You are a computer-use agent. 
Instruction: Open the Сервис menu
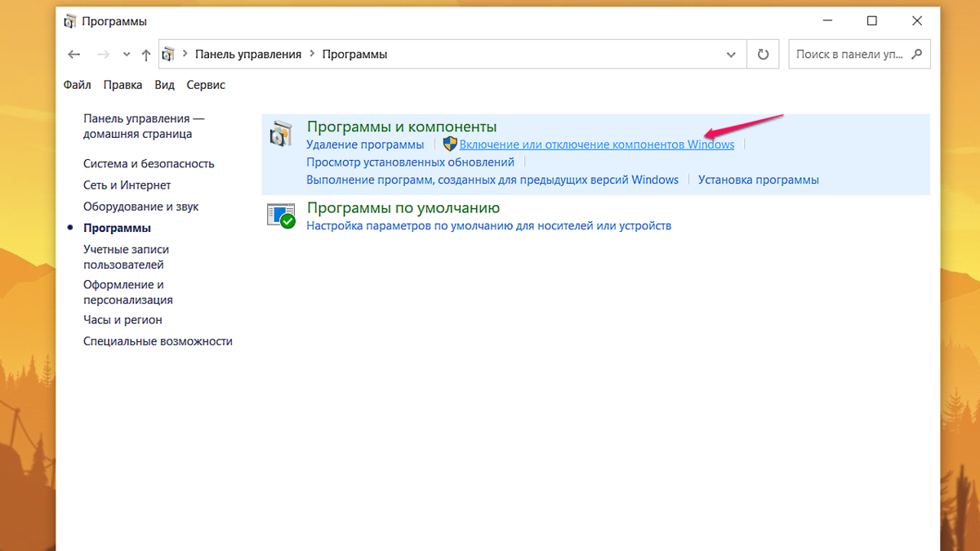click(x=205, y=84)
